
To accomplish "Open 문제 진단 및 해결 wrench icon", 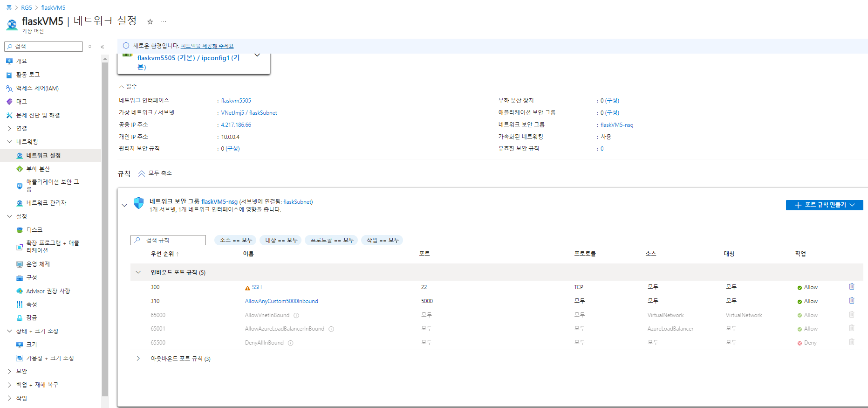I will click(9, 115).
